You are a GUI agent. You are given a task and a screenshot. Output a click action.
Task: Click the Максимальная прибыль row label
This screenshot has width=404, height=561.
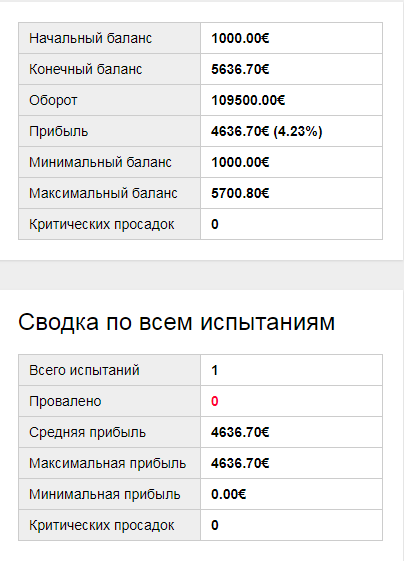[107, 464]
